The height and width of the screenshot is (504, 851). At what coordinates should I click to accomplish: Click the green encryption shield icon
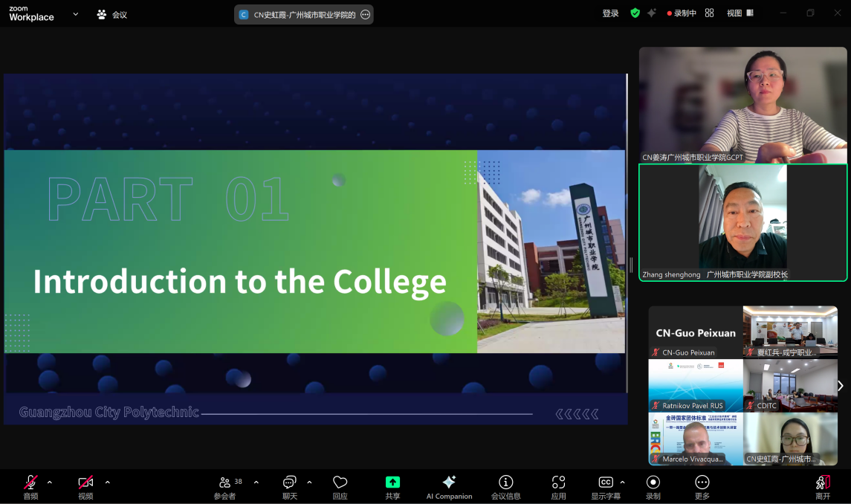(x=635, y=13)
